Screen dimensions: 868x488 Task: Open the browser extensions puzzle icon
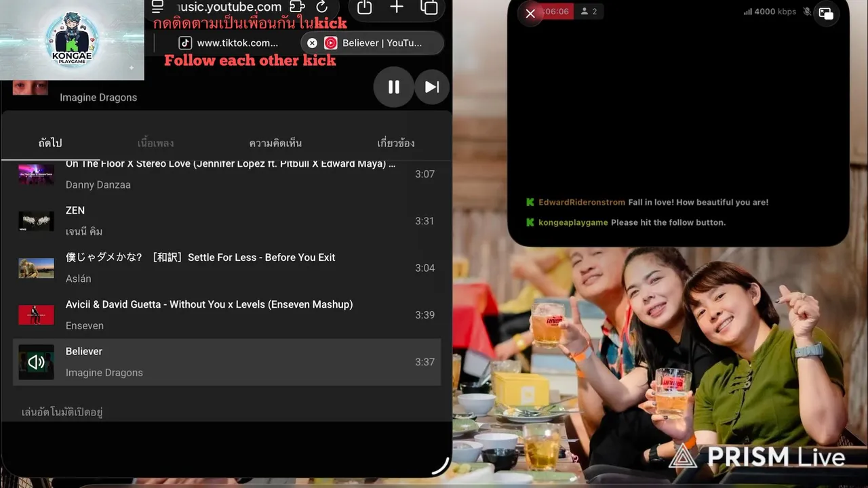297,7
